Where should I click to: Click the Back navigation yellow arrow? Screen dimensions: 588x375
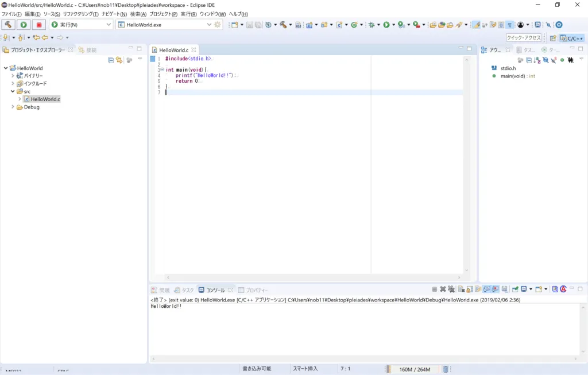(x=45, y=37)
